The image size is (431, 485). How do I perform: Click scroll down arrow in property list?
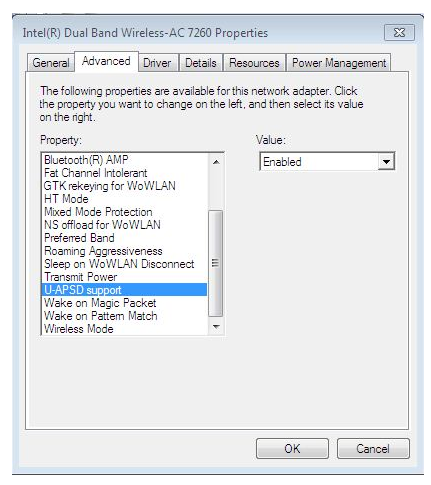tap(216, 327)
